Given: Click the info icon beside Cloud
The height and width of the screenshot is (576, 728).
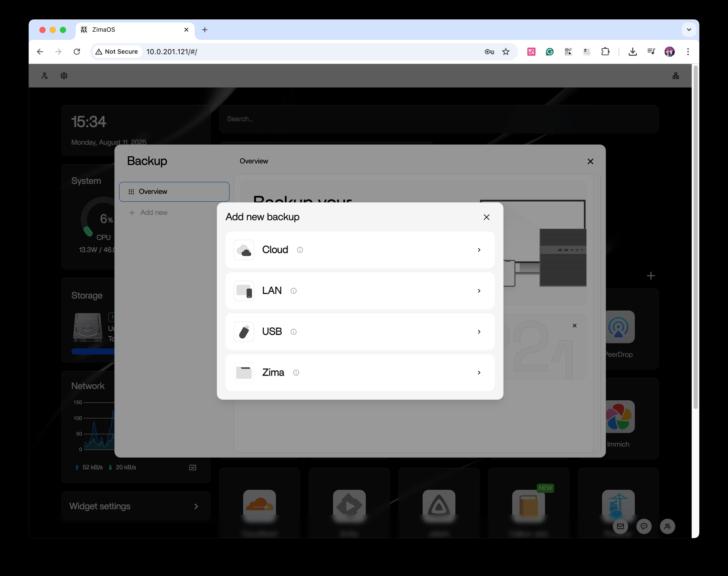Looking at the screenshot, I should [x=300, y=250].
